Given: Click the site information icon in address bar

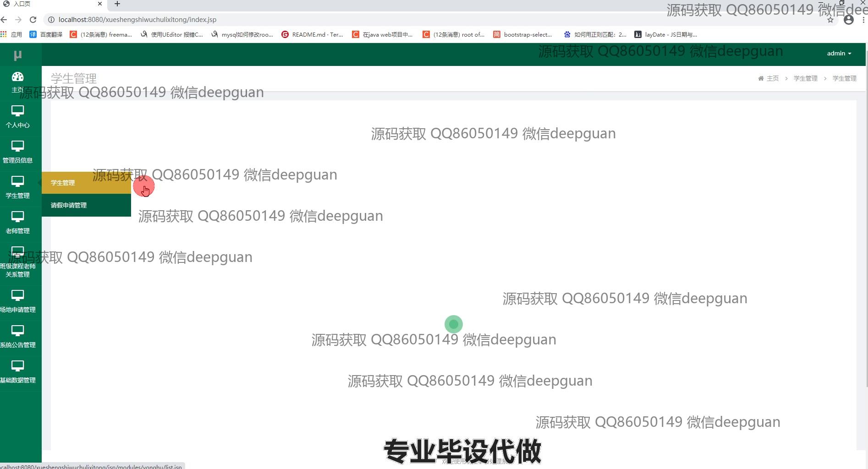Looking at the screenshot, I should (51, 20).
